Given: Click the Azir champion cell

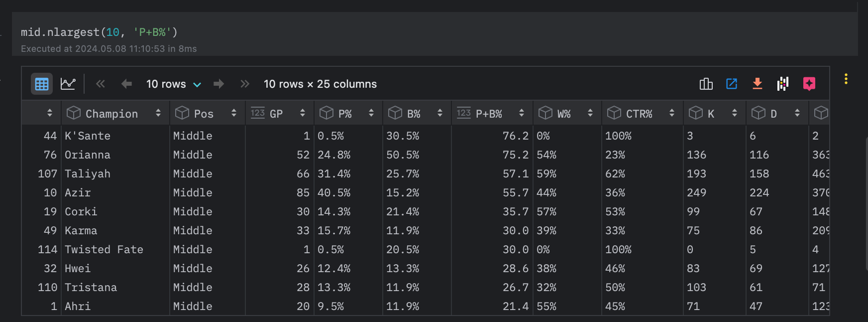Looking at the screenshot, I should [115, 192].
